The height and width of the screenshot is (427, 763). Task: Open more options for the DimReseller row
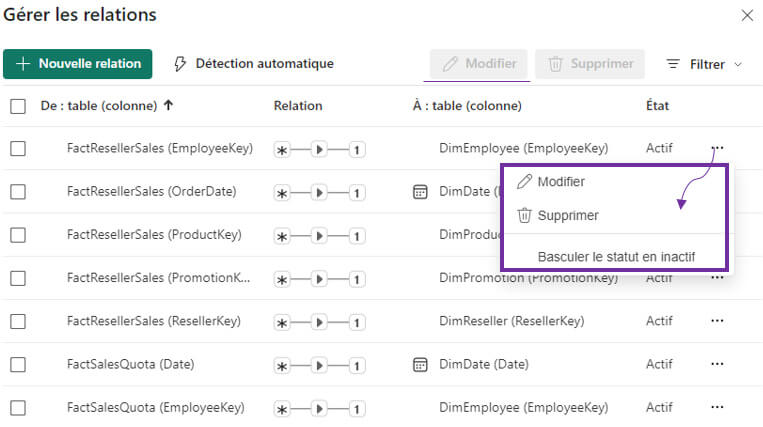pos(717,321)
